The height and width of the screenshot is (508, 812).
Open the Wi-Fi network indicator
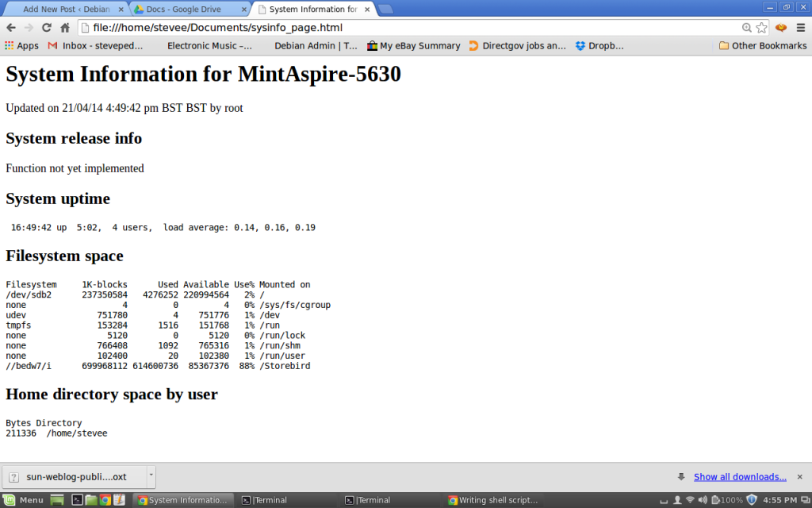click(x=690, y=500)
